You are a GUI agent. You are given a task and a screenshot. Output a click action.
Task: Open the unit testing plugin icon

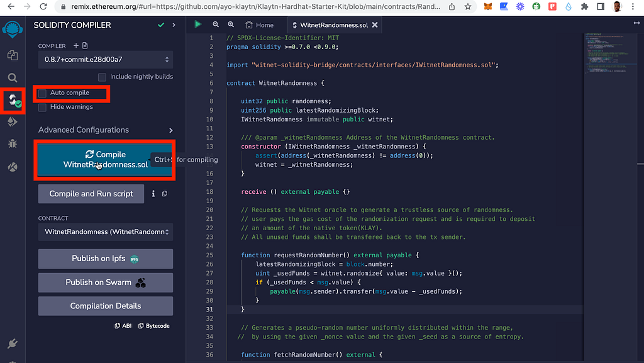pyautogui.click(x=13, y=167)
